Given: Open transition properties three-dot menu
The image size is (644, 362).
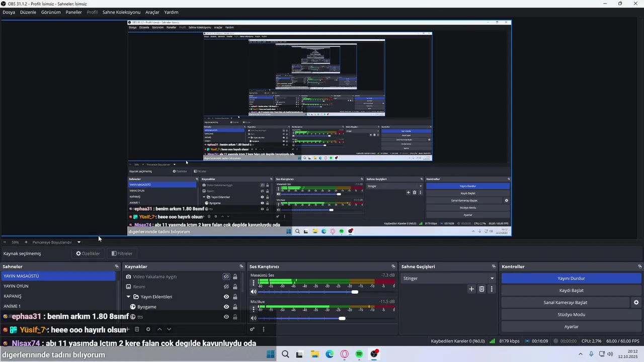Looking at the screenshot, I should (x=492, y=289).
